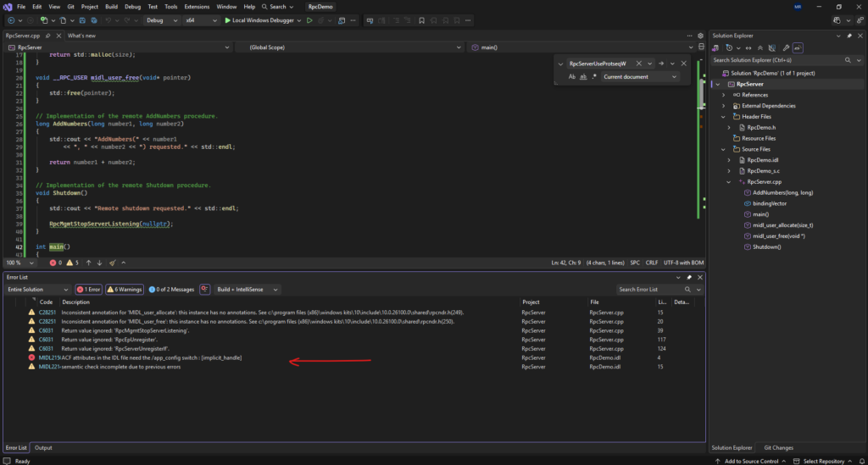Click the New Project toolbar icon
868x465 pixels.
point(44,20)
